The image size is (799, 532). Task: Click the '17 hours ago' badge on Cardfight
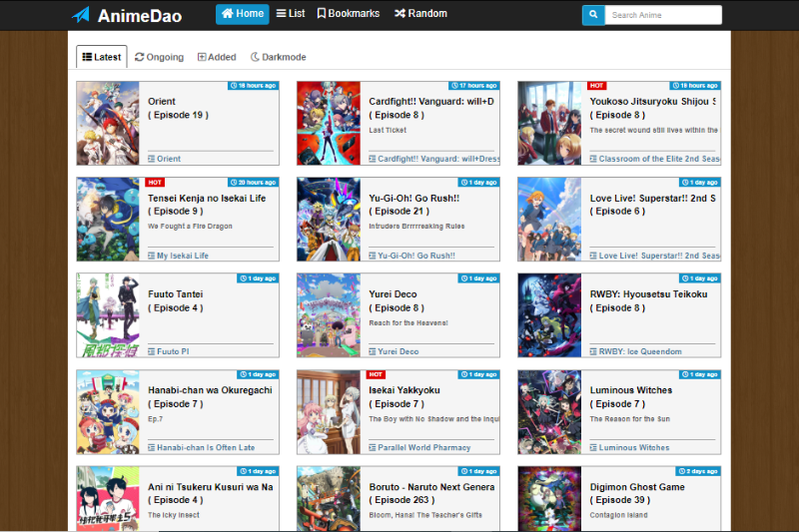[473, 86]
